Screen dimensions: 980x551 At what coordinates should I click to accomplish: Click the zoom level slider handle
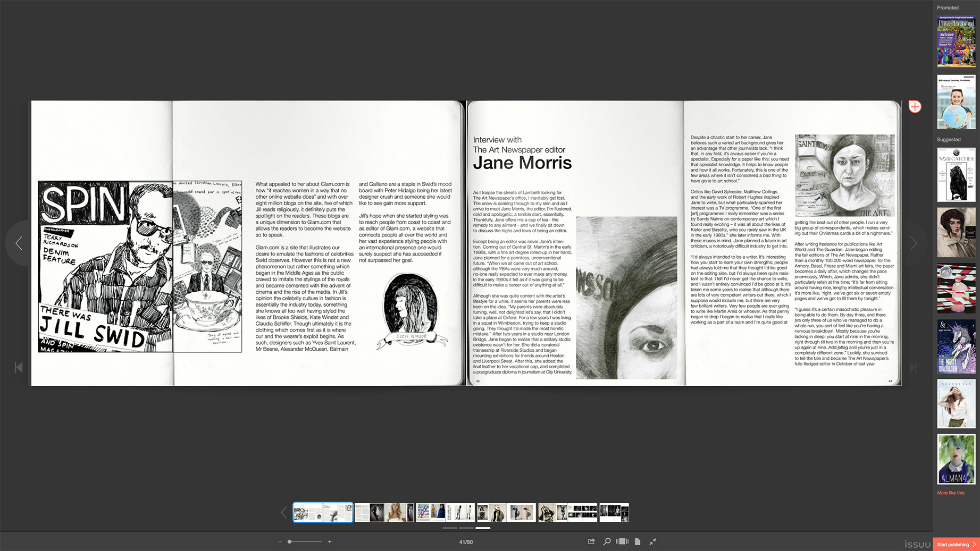(x=289, y=541)
